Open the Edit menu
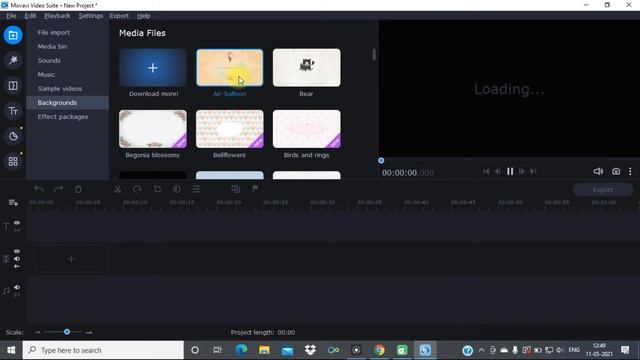This screenshot has width=640, height=360. coord(30,16)
